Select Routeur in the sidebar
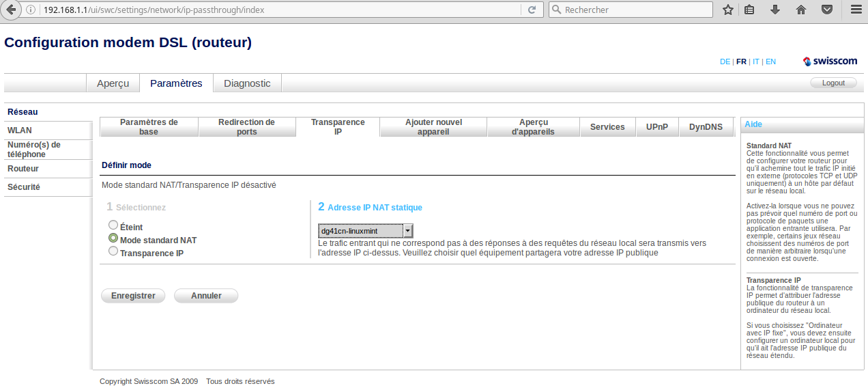Image resolution: width=868 pixels, height=386 pixels. [x=48, y=169]
